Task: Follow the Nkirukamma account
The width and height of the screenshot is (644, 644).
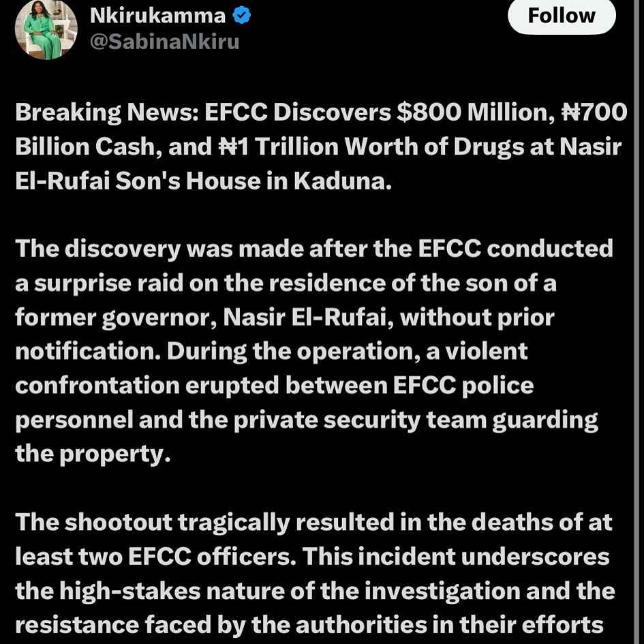Action: pos(562,16)
